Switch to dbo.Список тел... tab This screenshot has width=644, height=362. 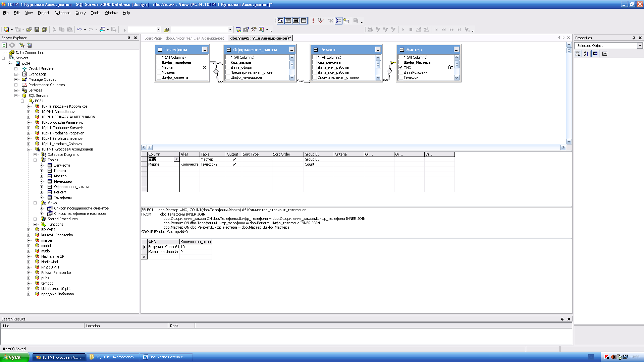[195, 38]
